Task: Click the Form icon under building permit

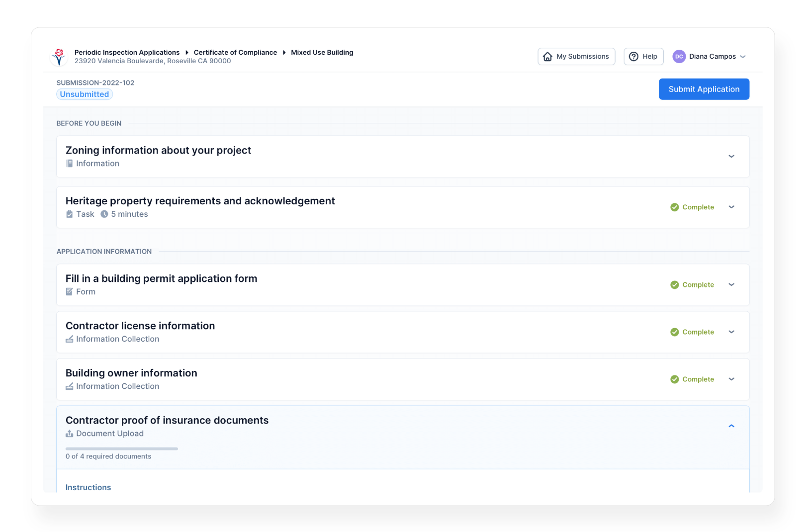Action: 70,292
